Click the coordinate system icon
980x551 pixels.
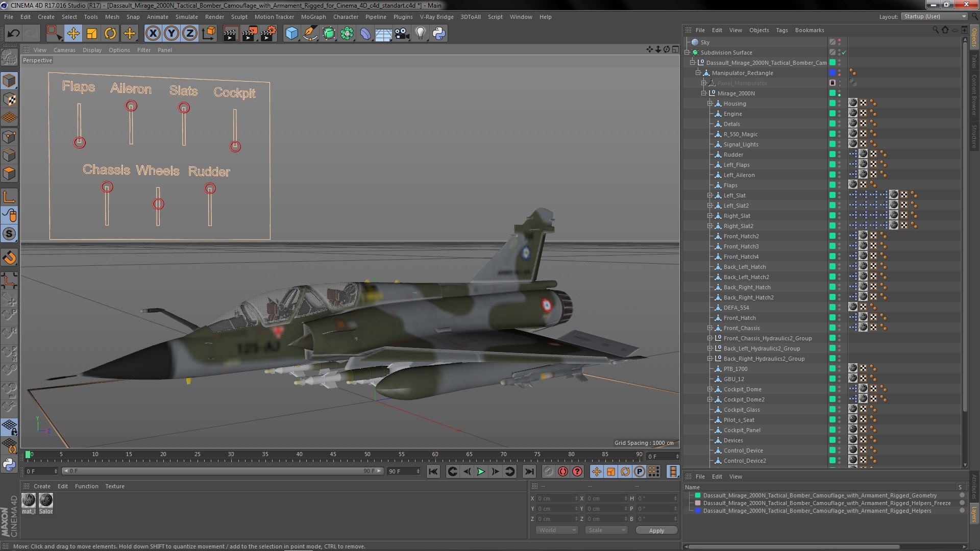click(x=209, y=34)
